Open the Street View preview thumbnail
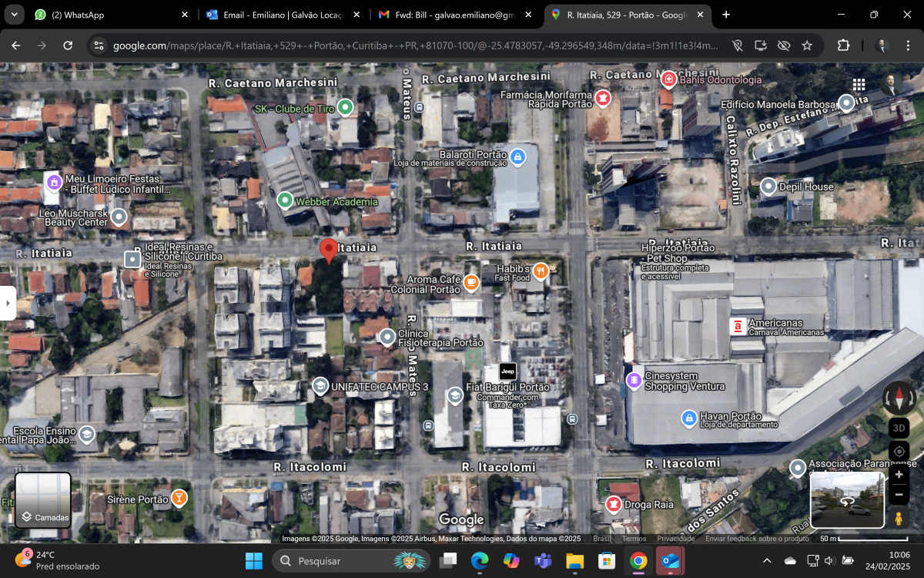924x578 pixels. [x=847, y=500]
